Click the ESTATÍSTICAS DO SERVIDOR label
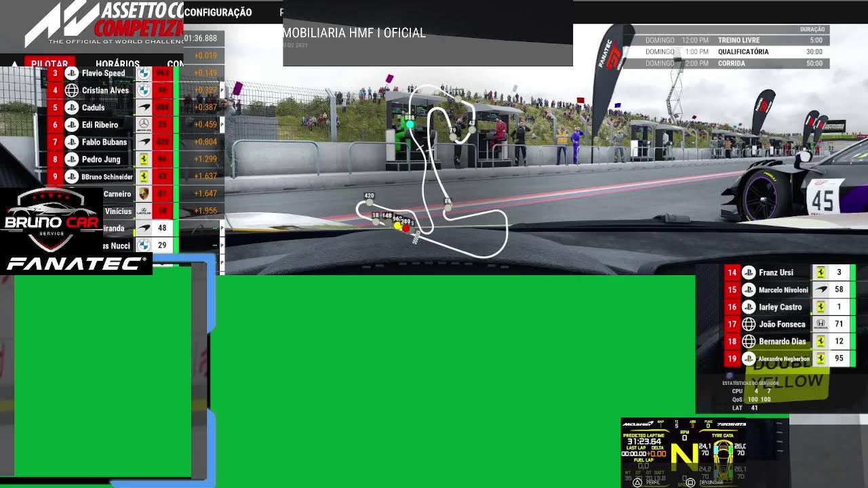868x488 pixels. [x=751, y=383]
